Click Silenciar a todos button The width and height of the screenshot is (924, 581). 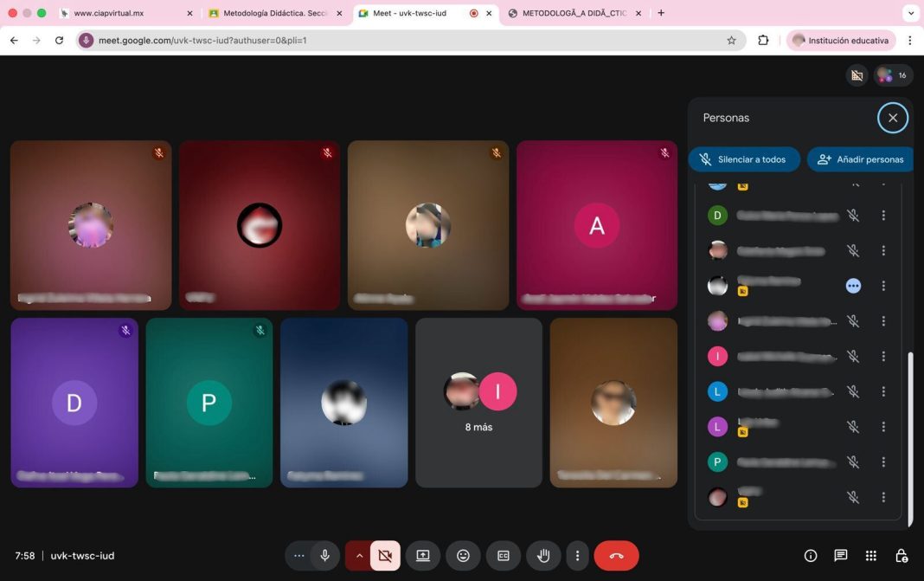pyautogui.click(x=742, y=159)
